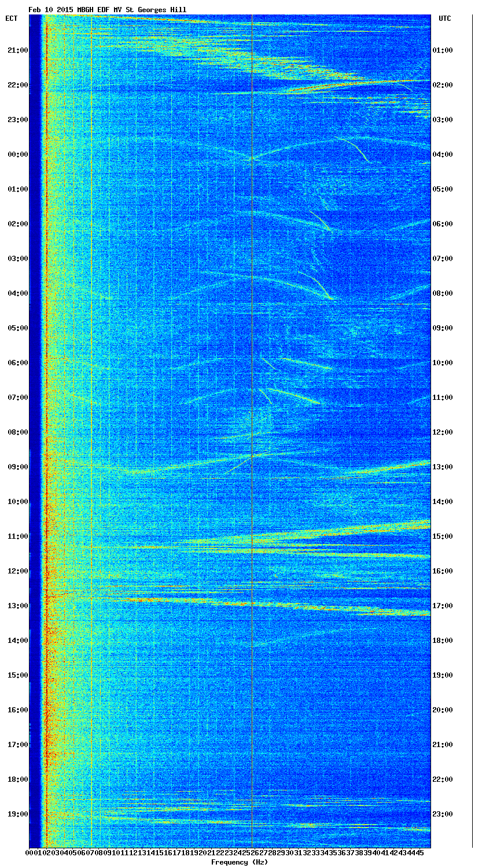The image size is (493, 868).
Task: Select the 00:00 label on the ECT axis
Action: 18,155
